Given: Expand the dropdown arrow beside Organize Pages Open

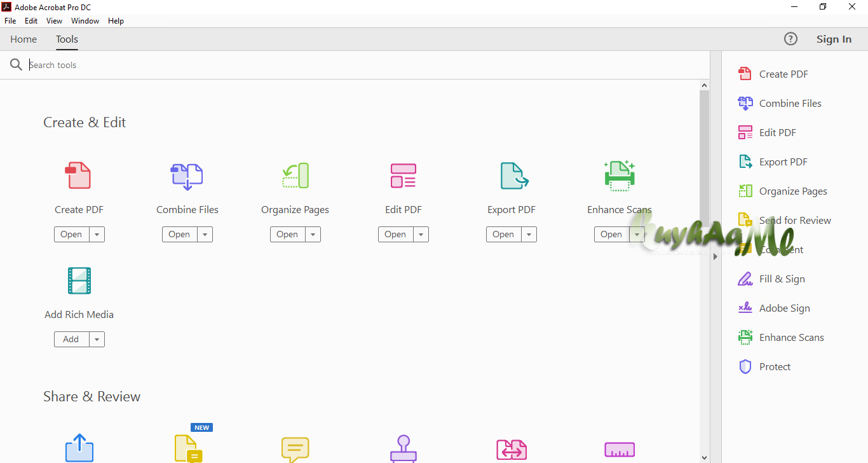Looking at the screenshot, I should click(313, 234).
